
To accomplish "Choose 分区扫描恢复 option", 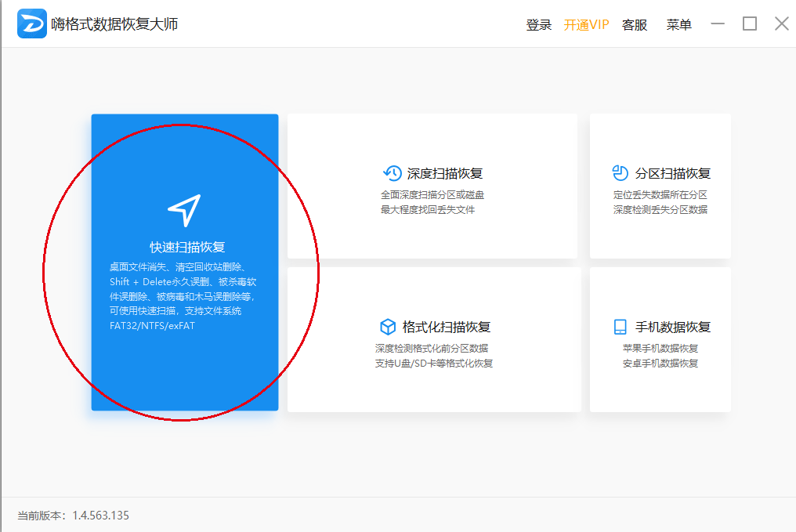I will coord(673,174).
